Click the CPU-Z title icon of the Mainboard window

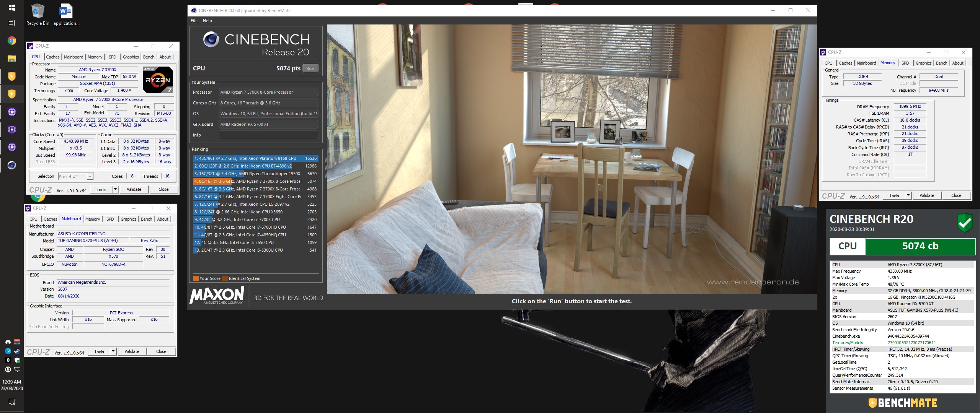(28, 208)
